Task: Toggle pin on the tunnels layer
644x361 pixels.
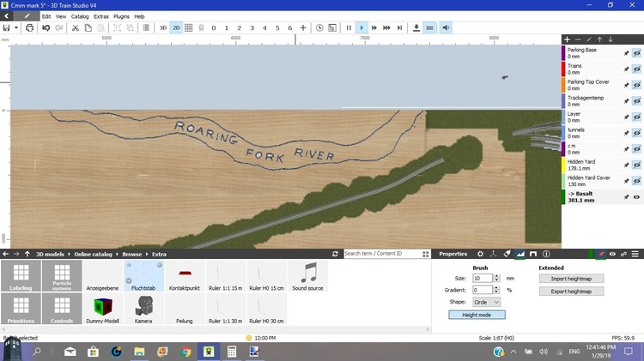Action: pos(626,133)
